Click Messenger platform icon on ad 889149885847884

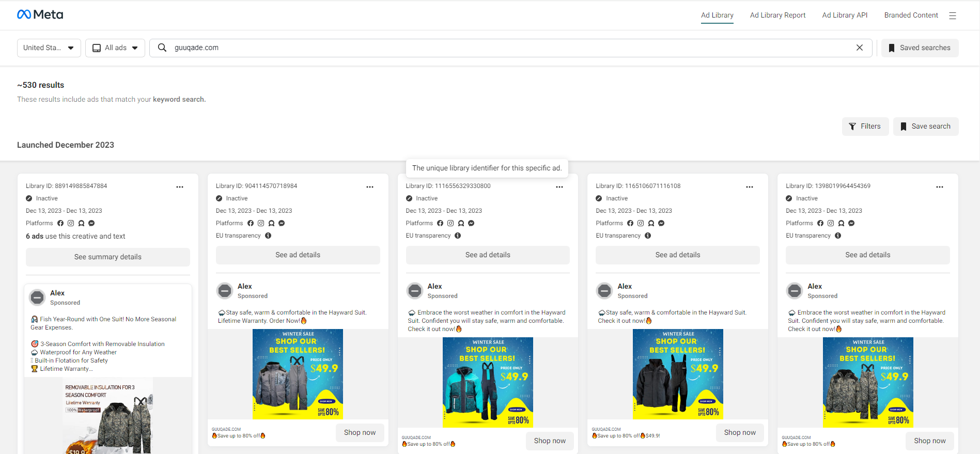point(91,223)
